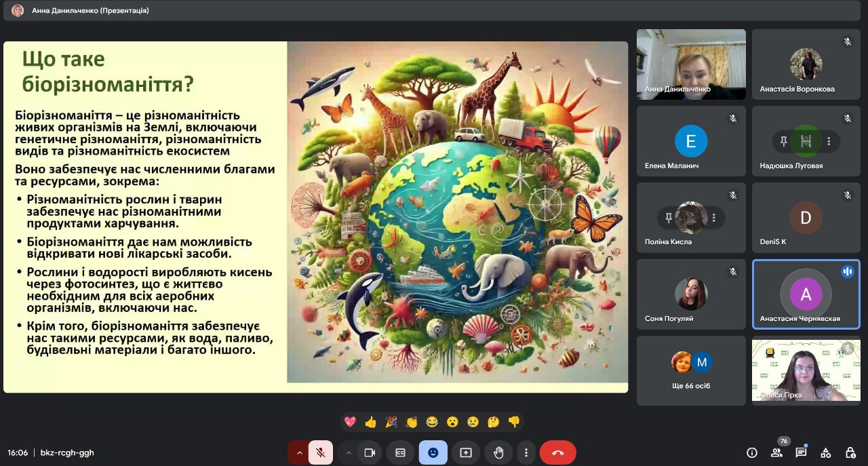Raise your hand
The width and height of the screenshot is (868, 466).
(498, 452)
